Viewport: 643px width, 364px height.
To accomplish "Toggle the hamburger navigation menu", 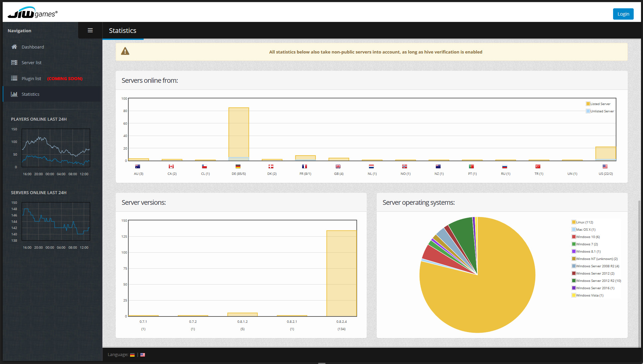I will [x=90, y=30].
